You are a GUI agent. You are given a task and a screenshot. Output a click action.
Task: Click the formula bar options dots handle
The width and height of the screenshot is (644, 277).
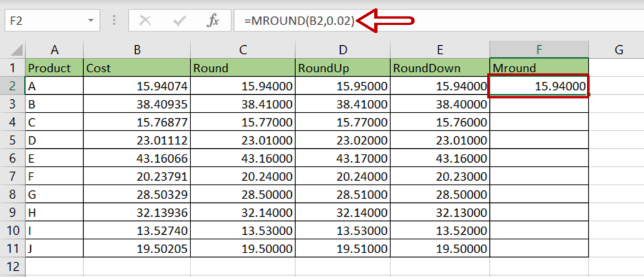click(x=114, y=21)
